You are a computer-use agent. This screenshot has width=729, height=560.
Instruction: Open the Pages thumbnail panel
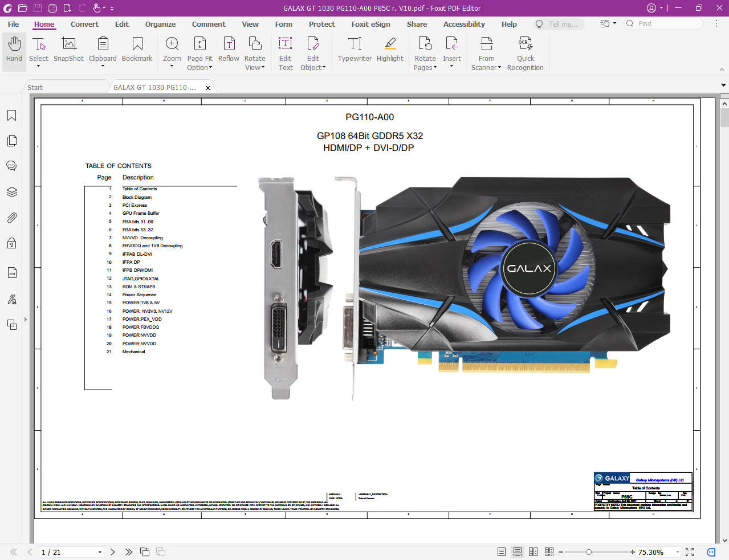[x=11, y=141]
